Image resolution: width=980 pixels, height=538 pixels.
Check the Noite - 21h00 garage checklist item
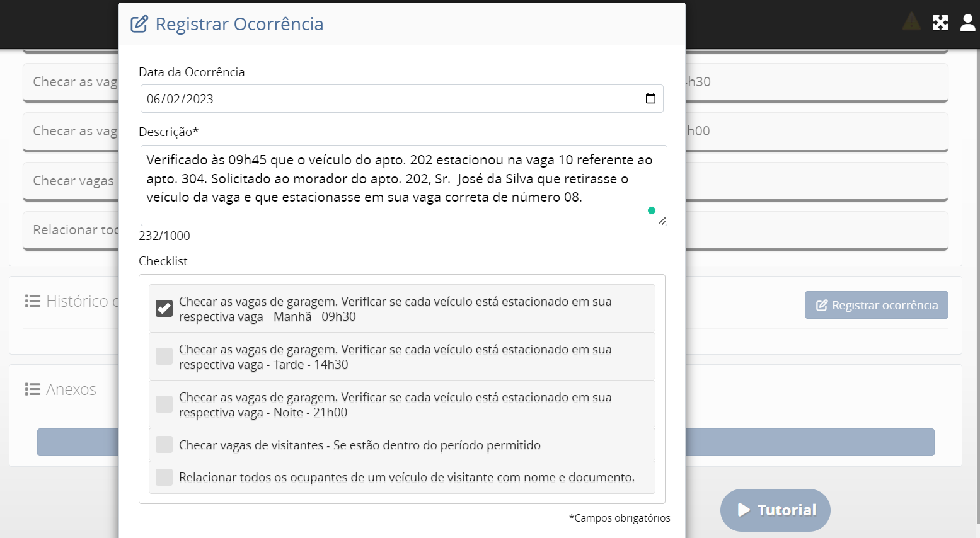[x=164, y=404]
